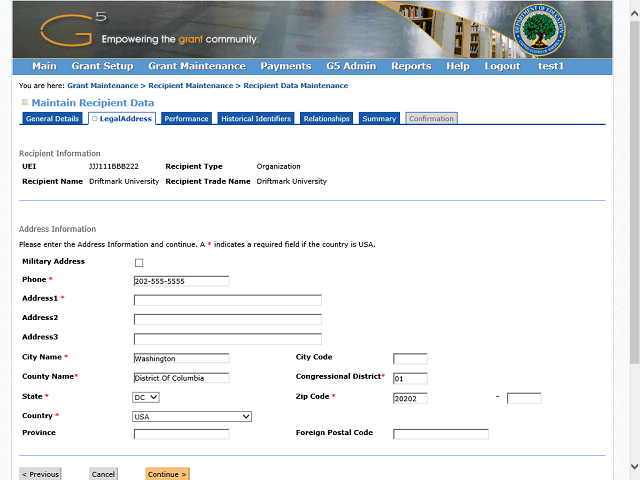Click the Address Information section heading
This screenshot has height=480, width=640.
coord(58,229)
